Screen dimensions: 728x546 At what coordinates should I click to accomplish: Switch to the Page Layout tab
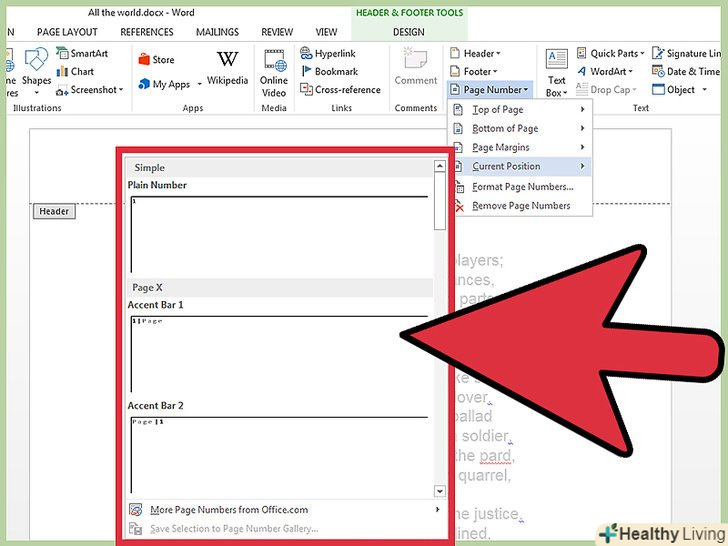tap(67, 32)
